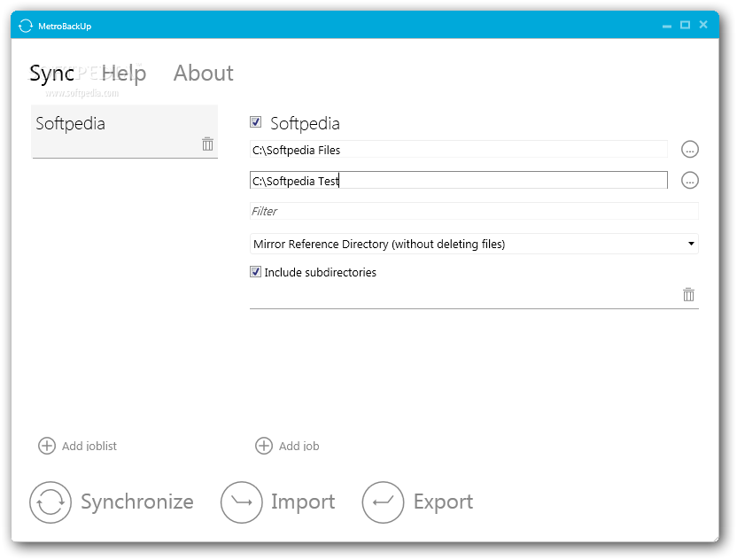The image size is (737, 560).
Task: Click the circular Import arrow icon
Action: tap(242, 502)
